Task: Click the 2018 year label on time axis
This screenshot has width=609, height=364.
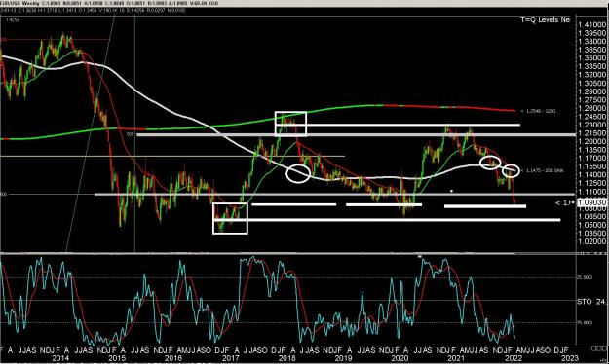Action: click(286, 358)
